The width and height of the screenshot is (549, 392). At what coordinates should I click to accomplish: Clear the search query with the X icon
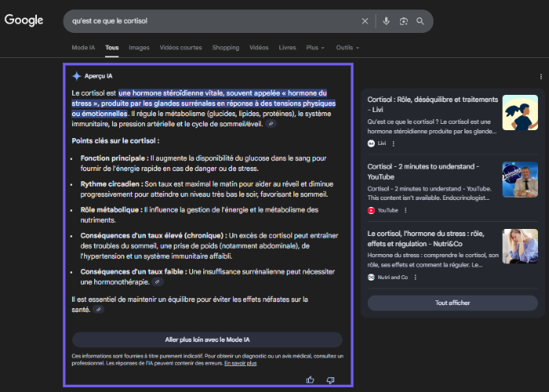pyautogui.click(x=365, y=21)
